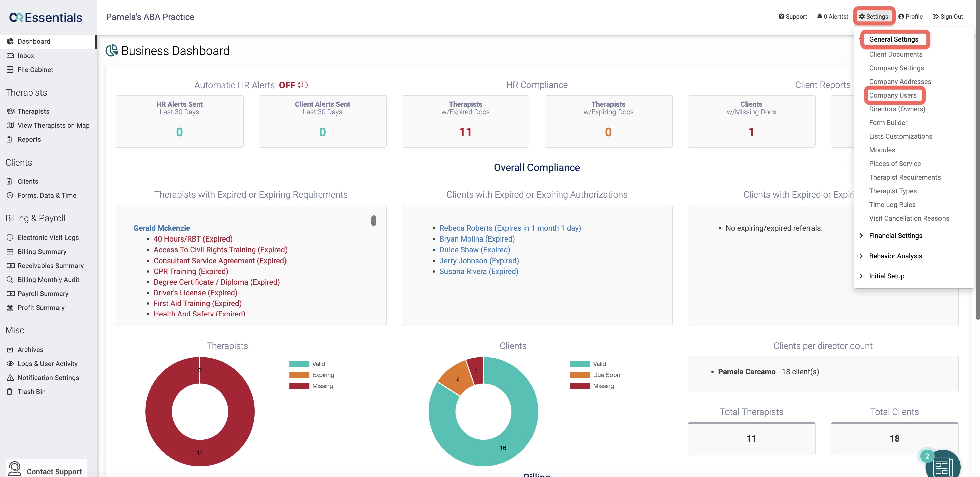The height and width of the screenshot is (477, 980).
Task: Click View Therapists on Map icon
Action: pyautogui.click(x=10, y=125)
